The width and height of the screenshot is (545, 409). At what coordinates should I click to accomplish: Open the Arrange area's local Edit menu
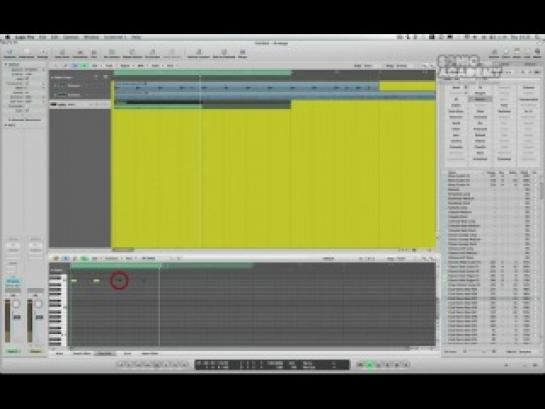(95, 65)
